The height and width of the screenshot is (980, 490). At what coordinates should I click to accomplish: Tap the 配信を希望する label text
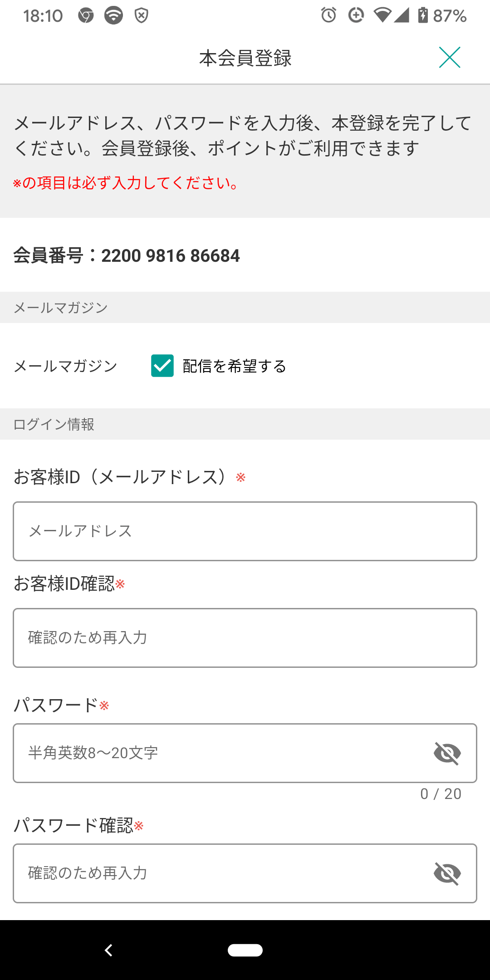pos(234,366)
